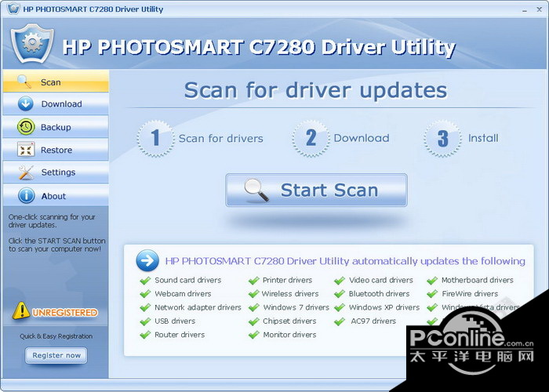Click the Restore arrows icon
The image size is (549, 392).
(26, 150)
